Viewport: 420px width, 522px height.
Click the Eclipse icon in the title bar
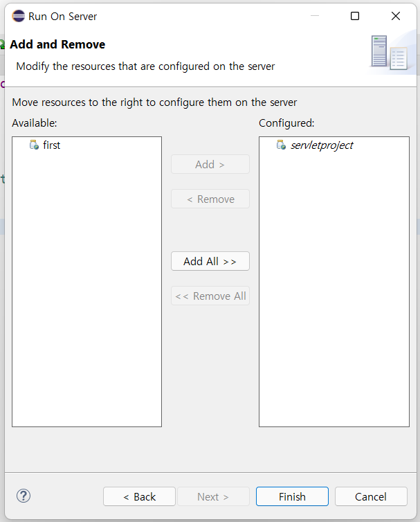point(18,16)
